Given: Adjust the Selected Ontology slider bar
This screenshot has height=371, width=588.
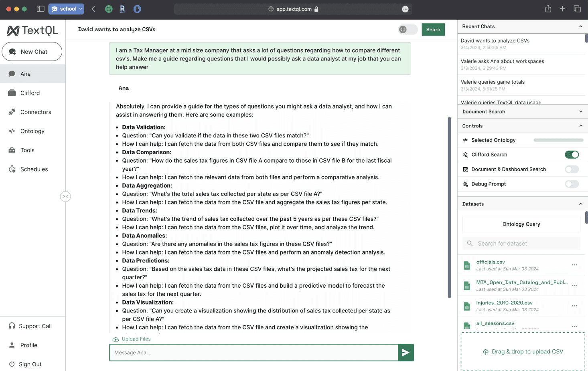Looking at the screenshot, I should pos(558,140).
